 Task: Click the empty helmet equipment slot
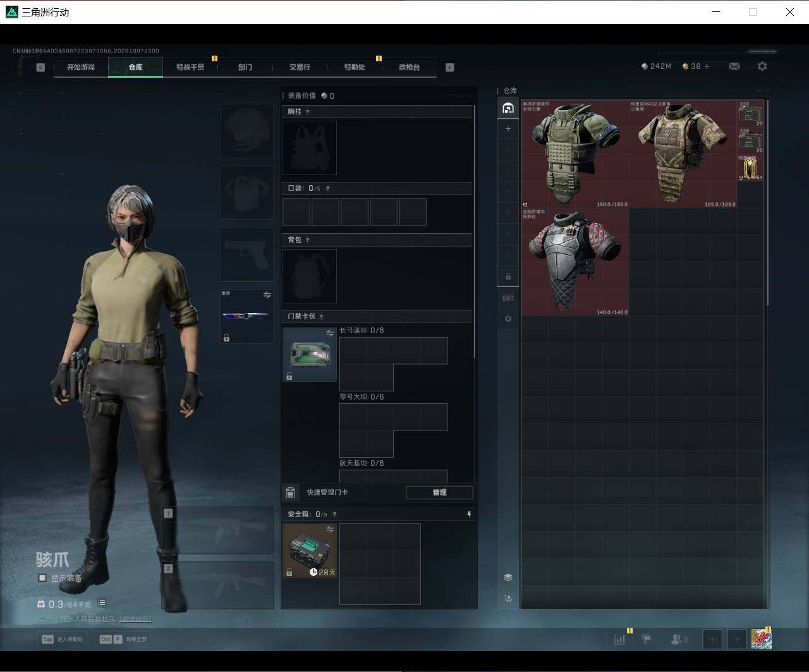(x=246, y=131)
